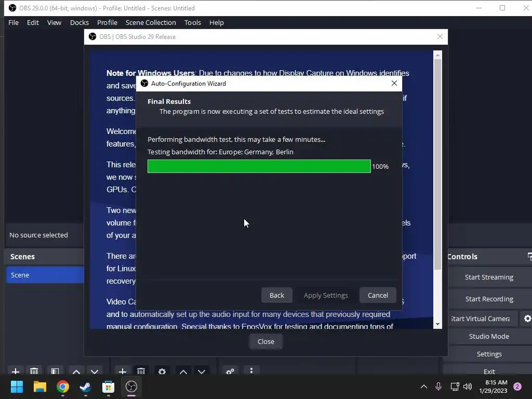The image size is (532, 399).
Task: Click Close in the OBS release notes window
Action: click(265, 341)
